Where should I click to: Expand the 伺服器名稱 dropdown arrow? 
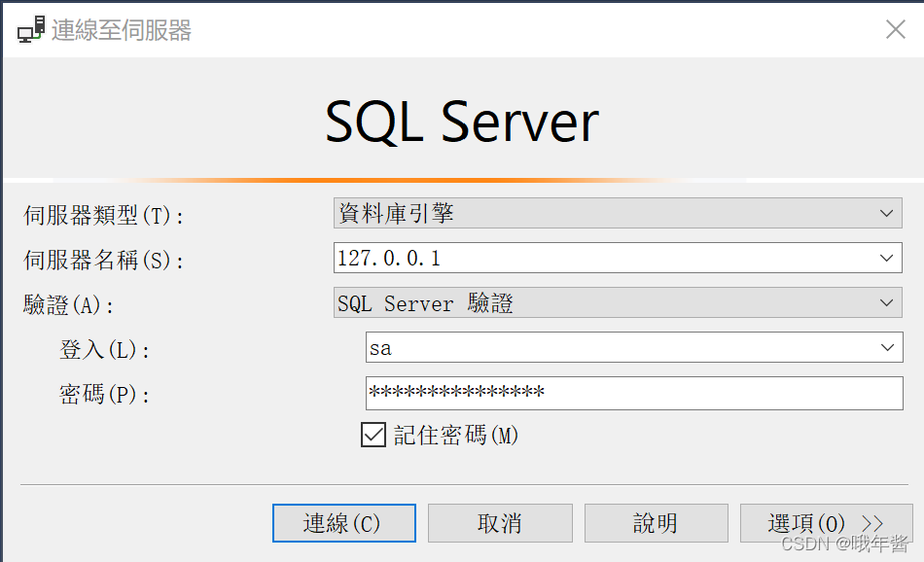point(886,258)
